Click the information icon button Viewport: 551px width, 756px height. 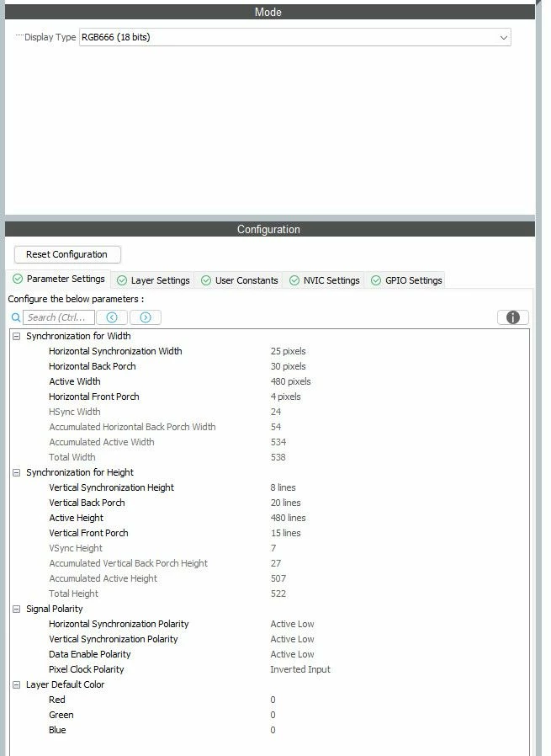pos(513,317)
